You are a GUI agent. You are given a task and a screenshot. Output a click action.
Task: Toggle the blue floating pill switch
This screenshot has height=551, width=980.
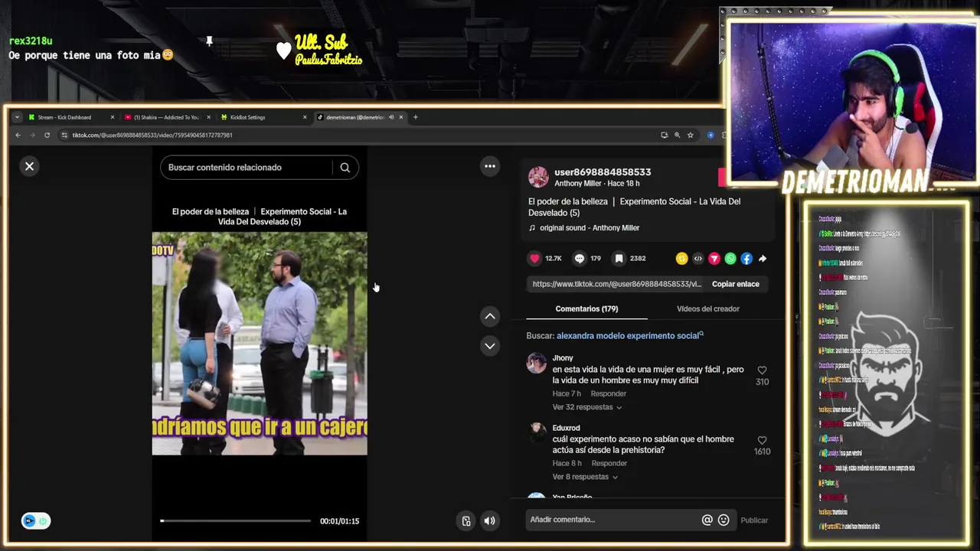pos(36,521)
